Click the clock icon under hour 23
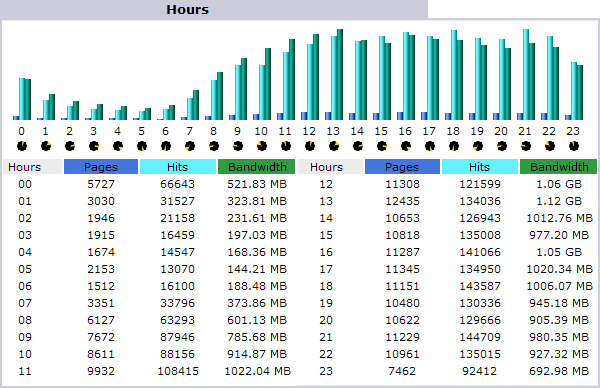Screen dimensions: 600x388 (x=574, y=146)
